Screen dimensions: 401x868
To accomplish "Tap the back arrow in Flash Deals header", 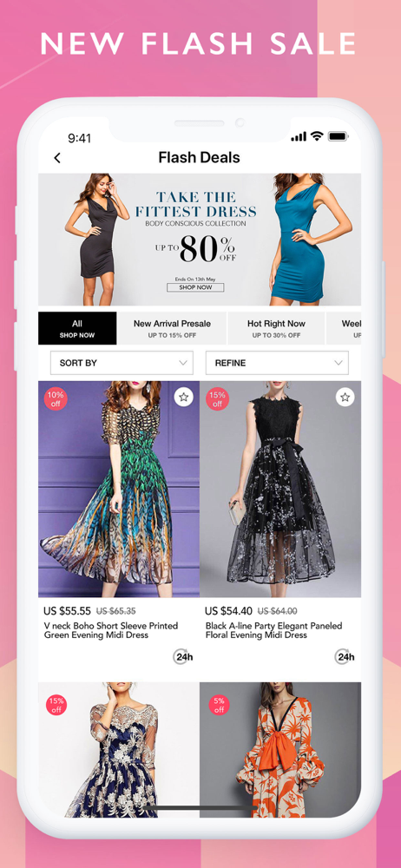I will click(57, 158).
